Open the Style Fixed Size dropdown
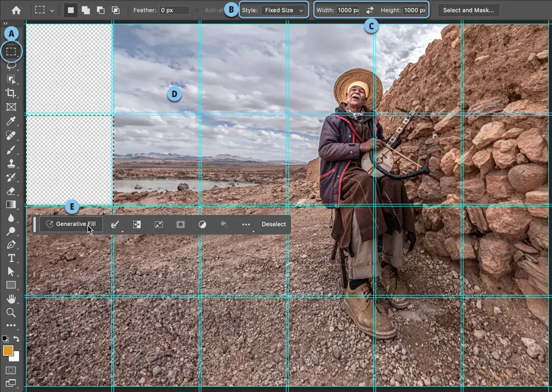552x392 pixels. tap(283, 10)
